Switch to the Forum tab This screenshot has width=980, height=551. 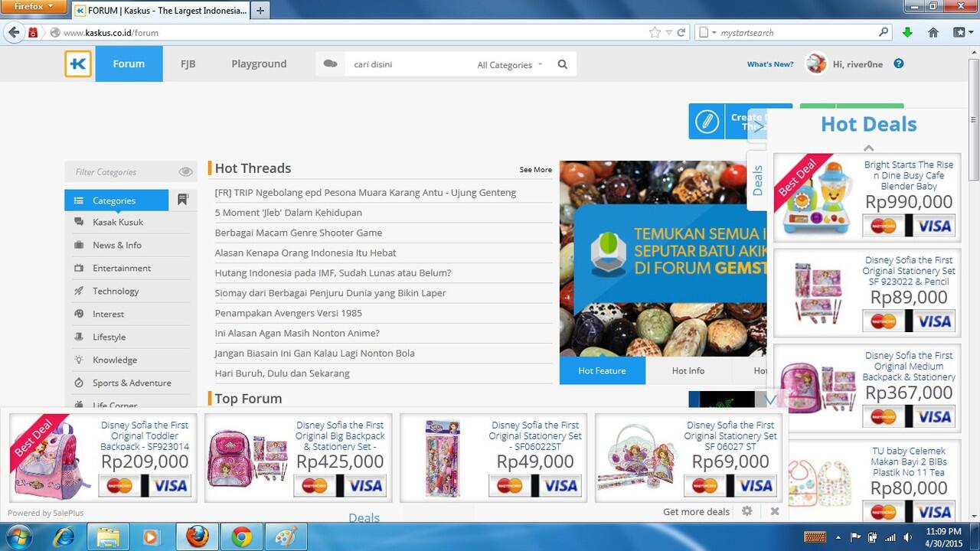tap(129, 64)
